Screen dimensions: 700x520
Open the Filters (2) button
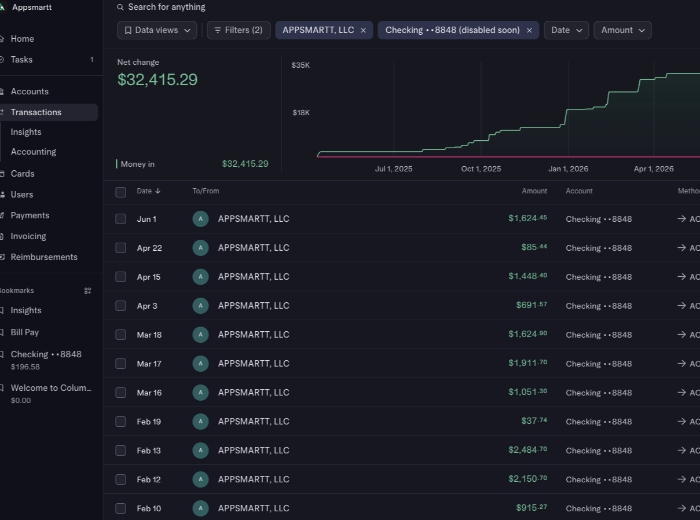point(239,30)
